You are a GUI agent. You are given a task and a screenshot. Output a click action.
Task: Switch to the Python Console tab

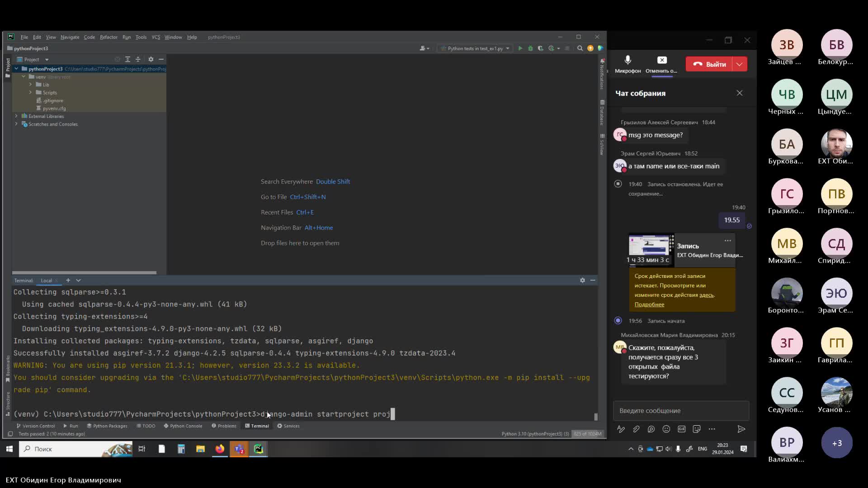pos(183,426)
